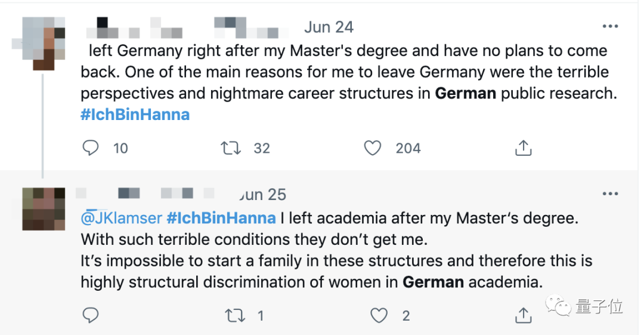Share the Jun 24 tweet

click(x=523, y=147)
